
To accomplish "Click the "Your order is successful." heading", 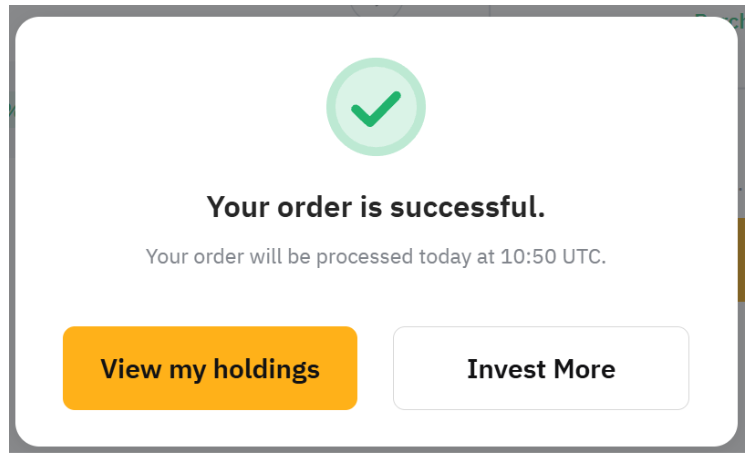I will pos(376,207).
